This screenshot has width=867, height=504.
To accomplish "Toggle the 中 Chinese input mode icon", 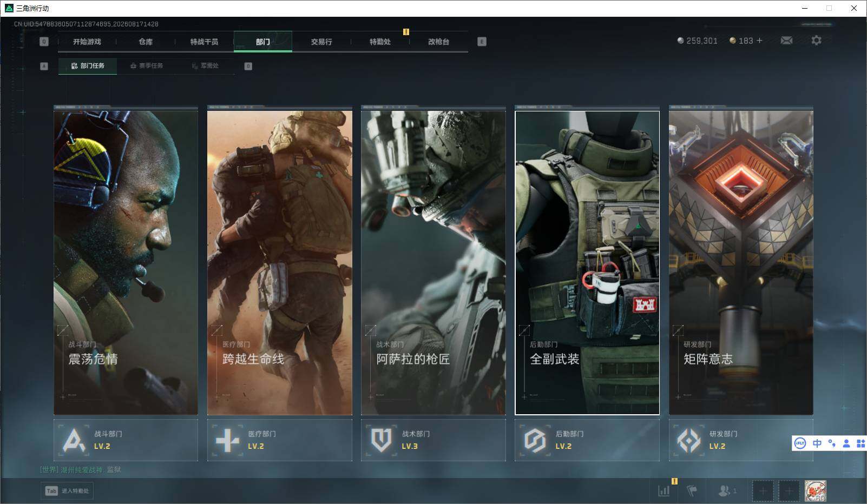I will point(817,443).
